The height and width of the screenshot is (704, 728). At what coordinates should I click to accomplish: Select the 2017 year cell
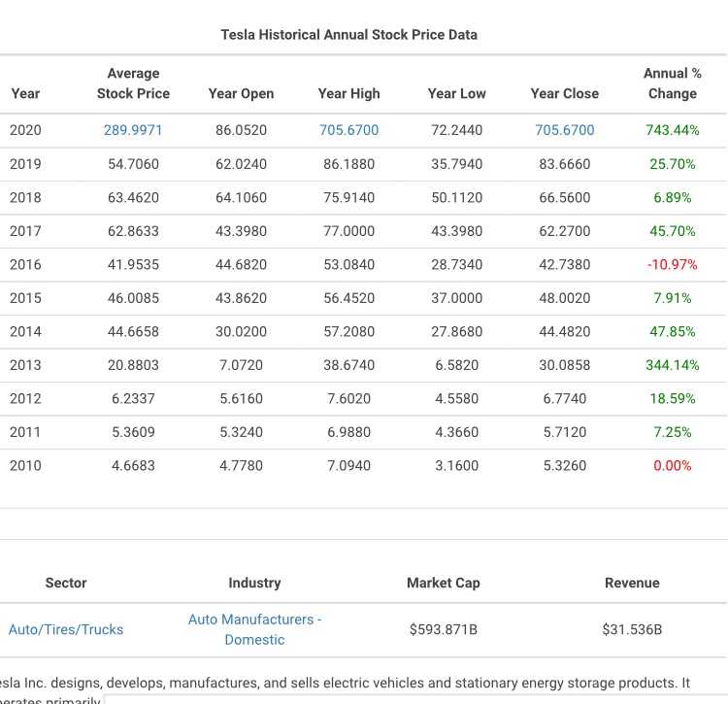point(25,231)
